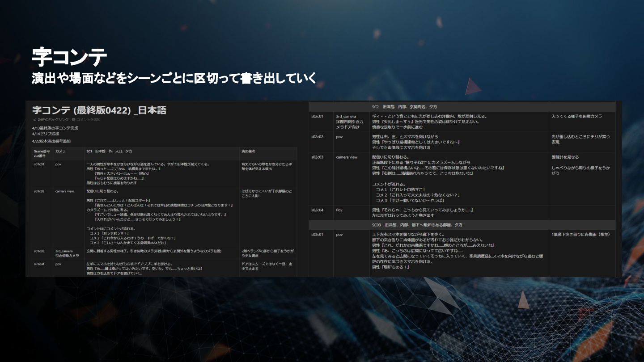The width and height of the screenshot is (644, 362).
Task: Click remark ドアはスムーズではなく一旦、途中で止まる
Action: tap(267, 266)
